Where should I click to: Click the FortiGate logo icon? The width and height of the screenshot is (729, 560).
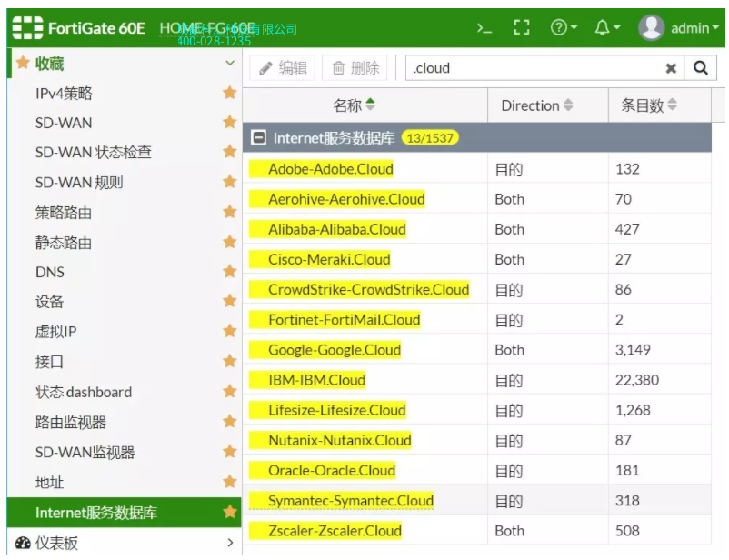point(27,28)
